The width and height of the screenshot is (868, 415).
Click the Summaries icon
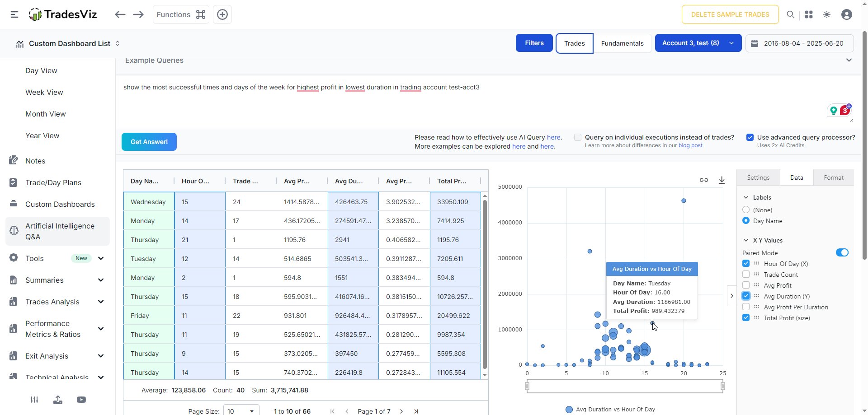pyautogui.click(x=14, y=280)
